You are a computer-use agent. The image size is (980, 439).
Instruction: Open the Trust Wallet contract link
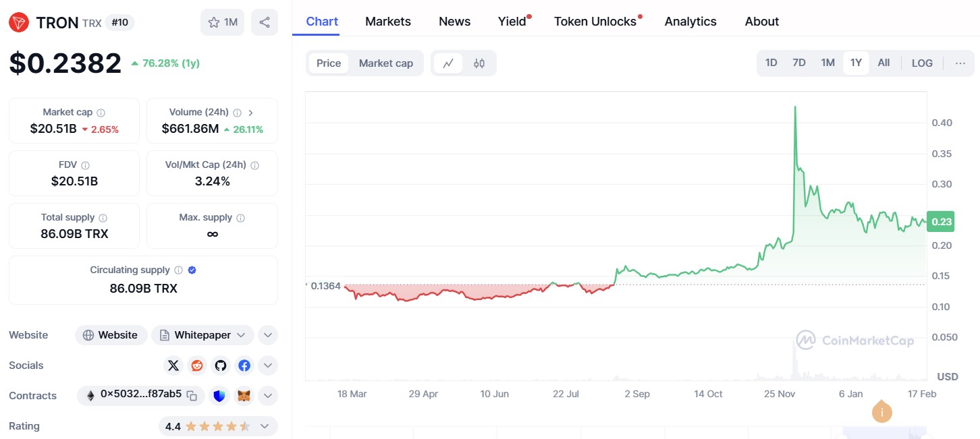(219, 396)
